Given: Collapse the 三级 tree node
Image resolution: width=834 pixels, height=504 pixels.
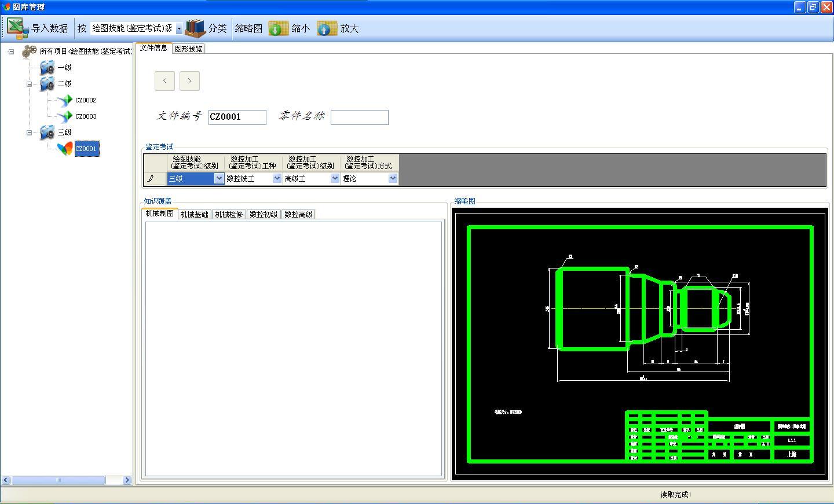Looking at the screenshot, I should point(30,133).
